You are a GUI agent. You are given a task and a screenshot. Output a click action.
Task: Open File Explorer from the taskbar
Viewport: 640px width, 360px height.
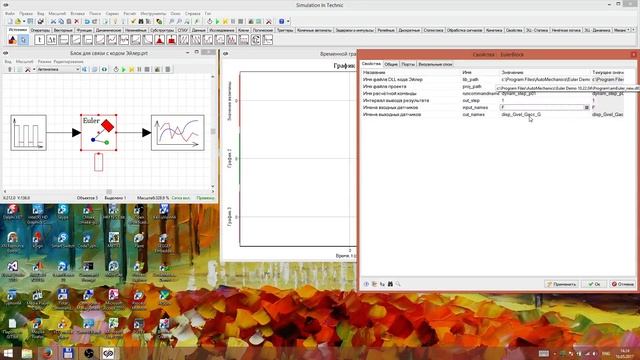(x=27, y=353)
